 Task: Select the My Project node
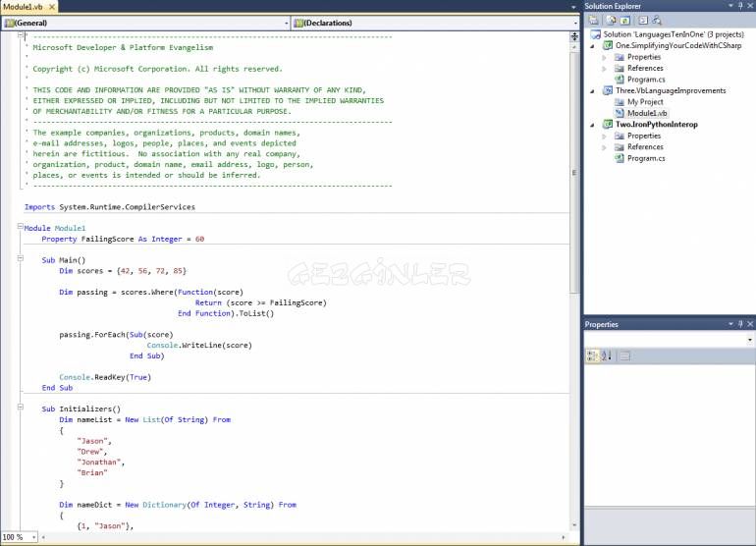tap(645, 102)
